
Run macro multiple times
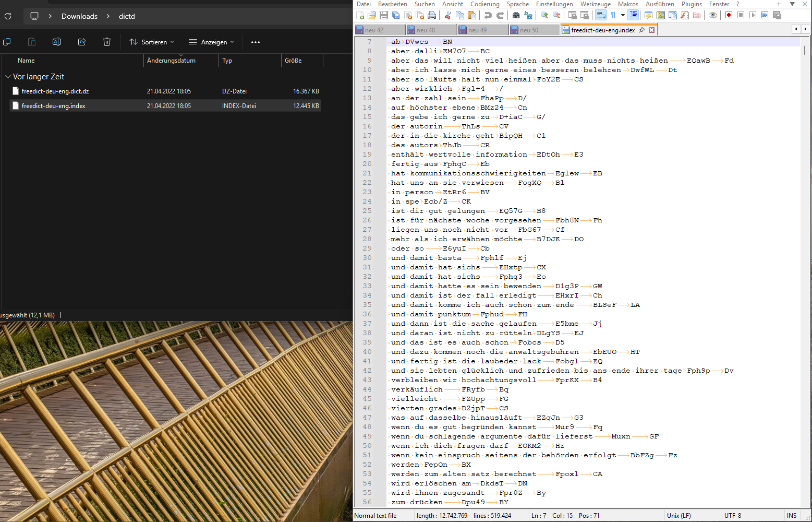765,15
